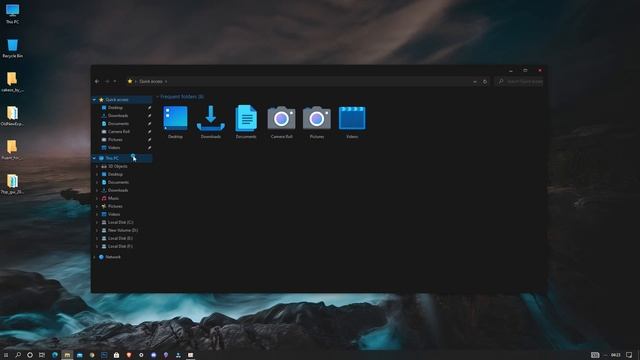Viewport: 640px width, 360px height.
Task: Collapse the Quick access tree node
Action: [x=94, y=100]
